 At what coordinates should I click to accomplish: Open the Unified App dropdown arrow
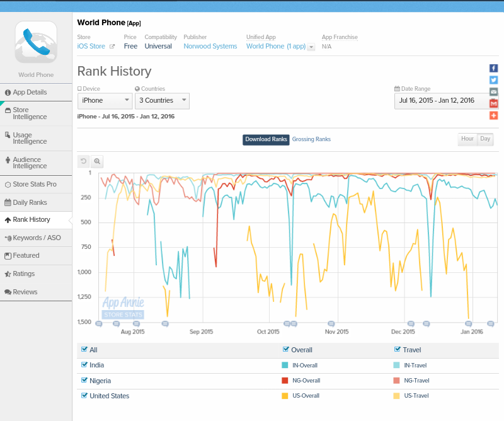pyautogui.click(x=311, y=47)
